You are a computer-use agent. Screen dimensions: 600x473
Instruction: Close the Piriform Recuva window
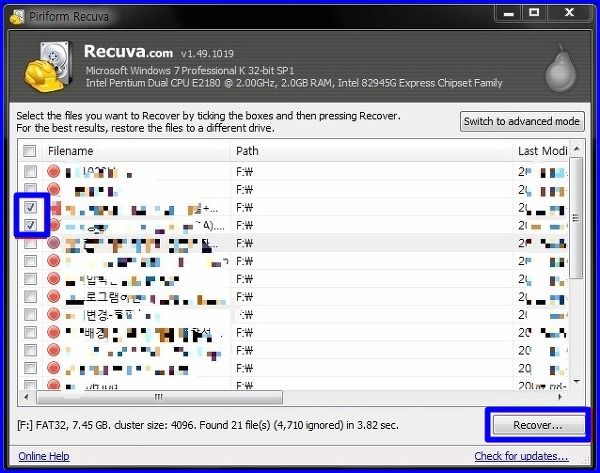[x=569, y=14]
